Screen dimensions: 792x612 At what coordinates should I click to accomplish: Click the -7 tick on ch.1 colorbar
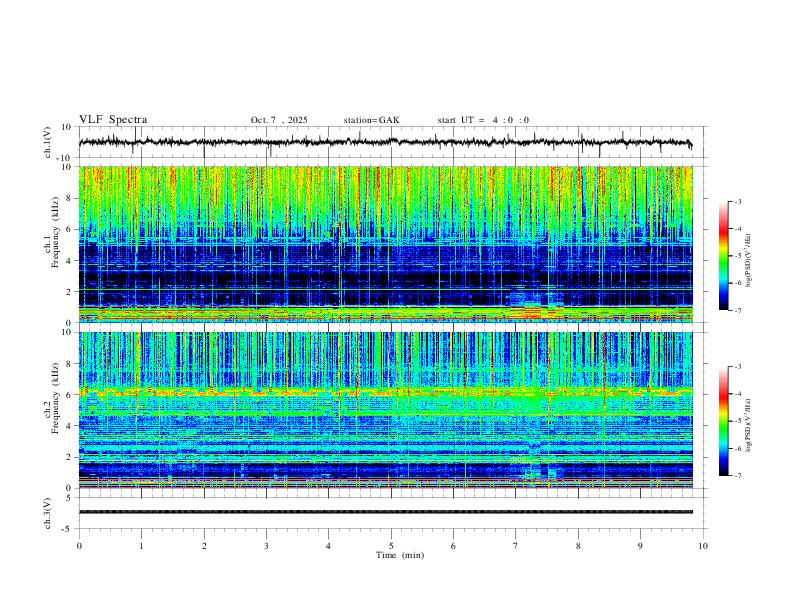(738, 310)
